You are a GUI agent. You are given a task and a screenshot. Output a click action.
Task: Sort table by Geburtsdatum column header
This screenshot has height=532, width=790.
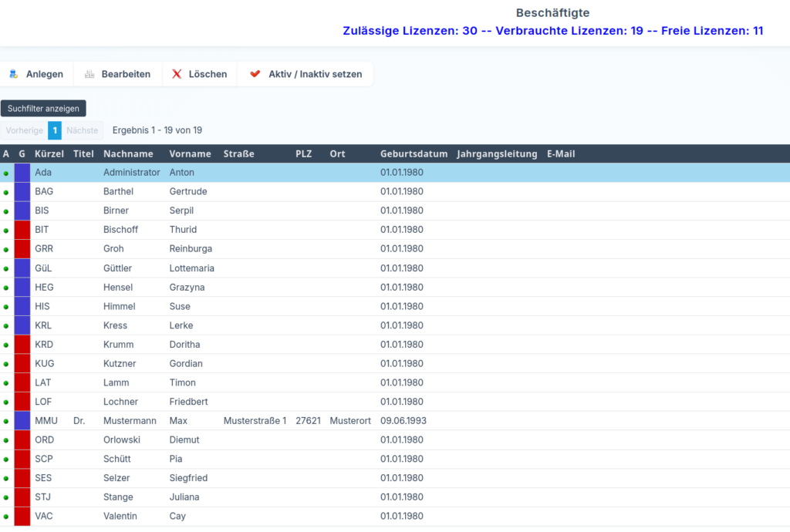click(x=414, y=154)
